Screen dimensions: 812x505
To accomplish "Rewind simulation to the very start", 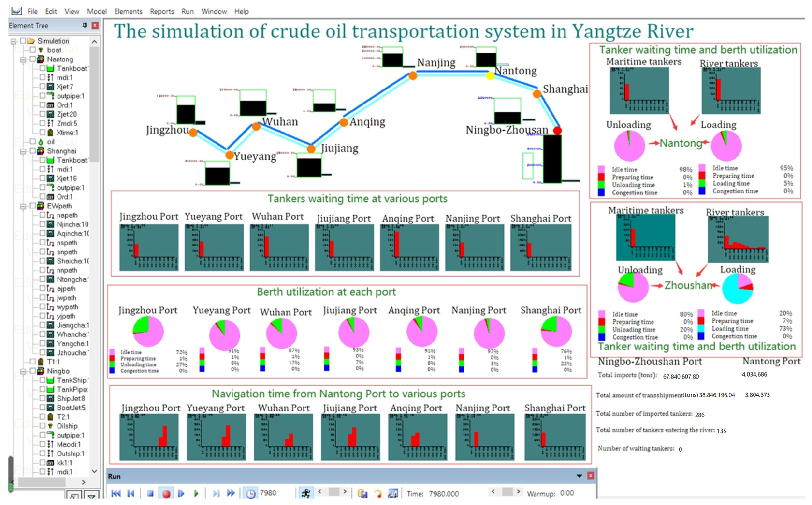I will (x=116, y=493).
